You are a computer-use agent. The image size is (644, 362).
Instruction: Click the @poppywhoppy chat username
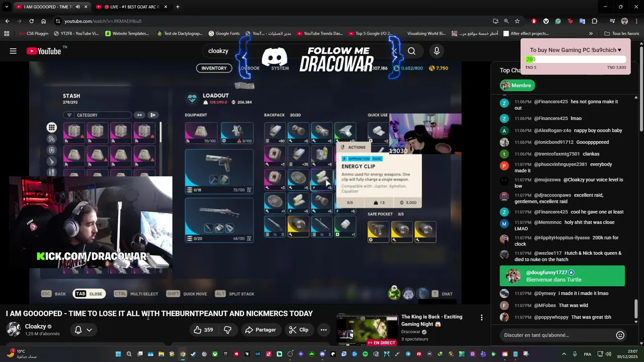(x=552, y=317)
